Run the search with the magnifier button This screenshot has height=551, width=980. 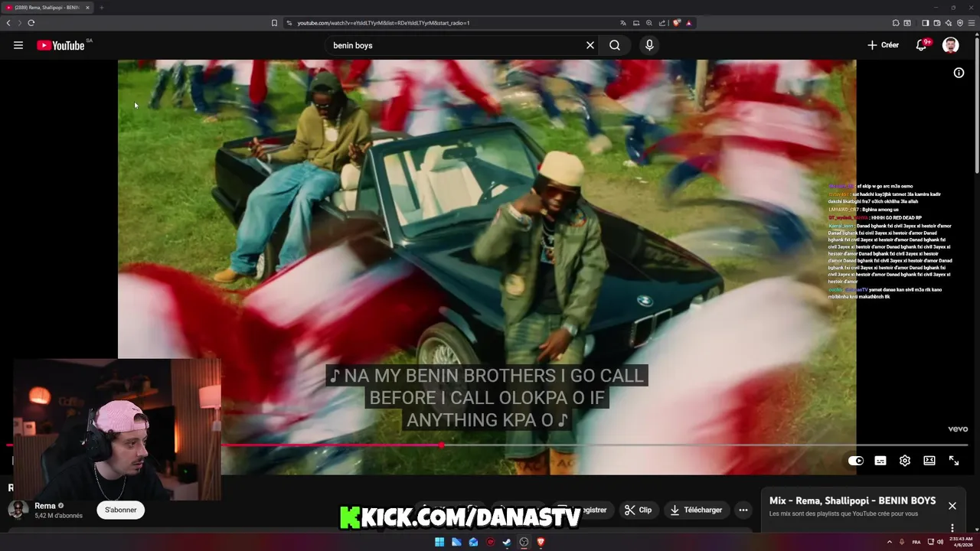point(615,45)
